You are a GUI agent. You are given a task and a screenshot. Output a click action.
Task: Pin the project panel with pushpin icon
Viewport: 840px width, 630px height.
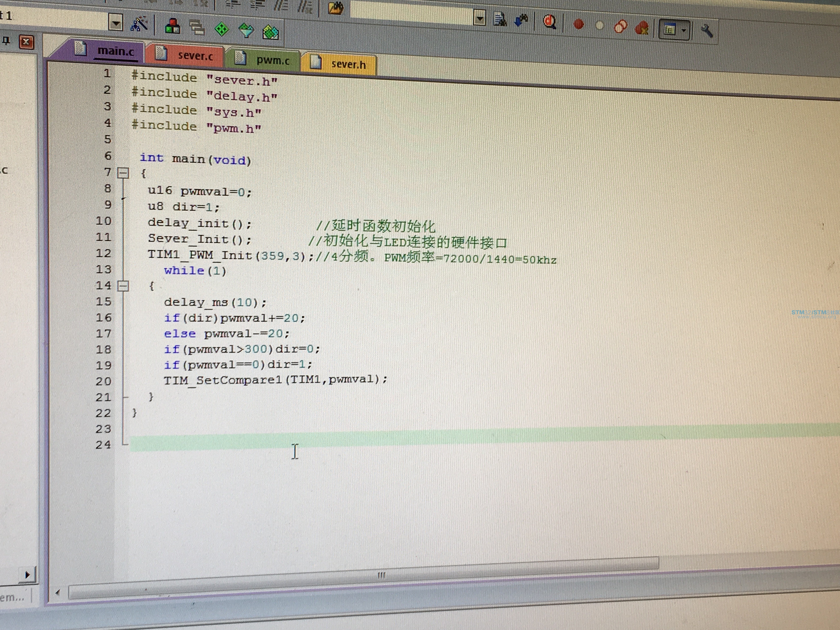[6, 41]
